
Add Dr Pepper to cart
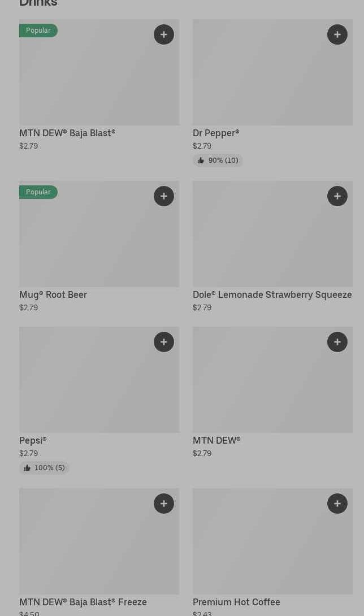[x=337, y=34]
